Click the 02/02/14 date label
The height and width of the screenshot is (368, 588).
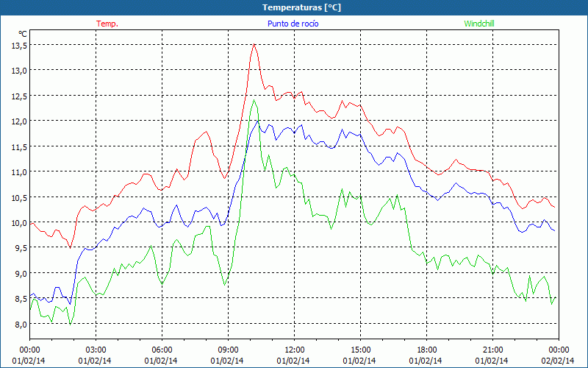tap(559, 361)
